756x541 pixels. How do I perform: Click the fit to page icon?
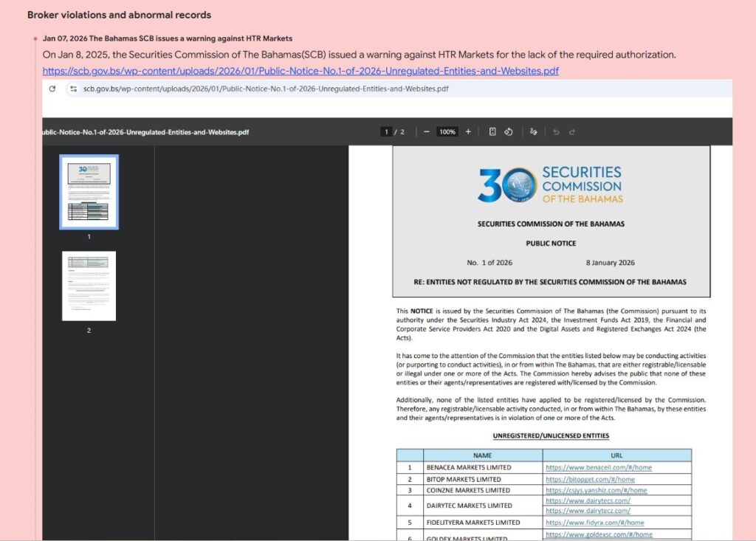pos(492,131)
